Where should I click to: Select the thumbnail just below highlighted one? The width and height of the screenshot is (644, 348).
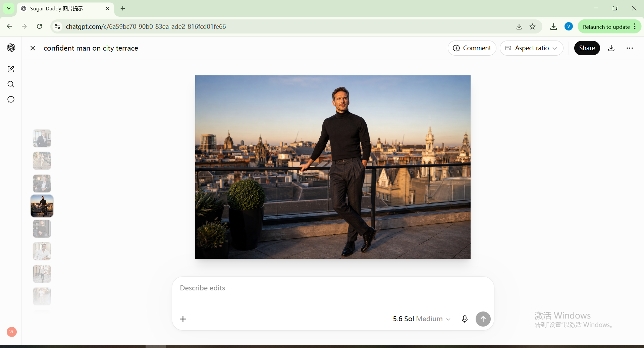click(x=42, y=229)
